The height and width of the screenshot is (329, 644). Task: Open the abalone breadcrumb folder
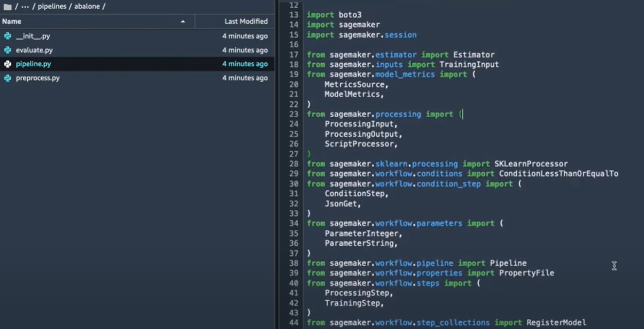[x=87, y=7]
